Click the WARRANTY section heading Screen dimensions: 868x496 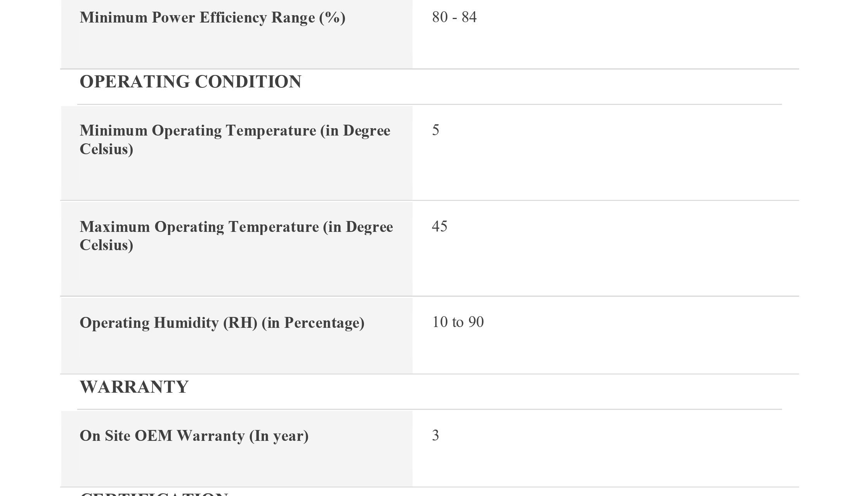coord(134,387)
